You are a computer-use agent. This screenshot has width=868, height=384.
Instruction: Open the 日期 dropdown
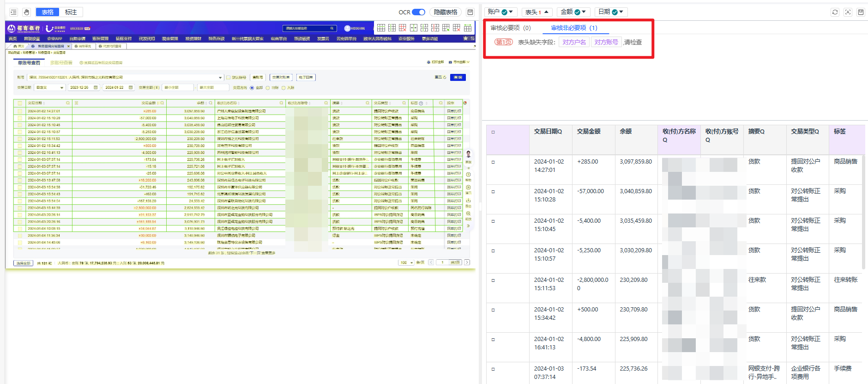610,12
